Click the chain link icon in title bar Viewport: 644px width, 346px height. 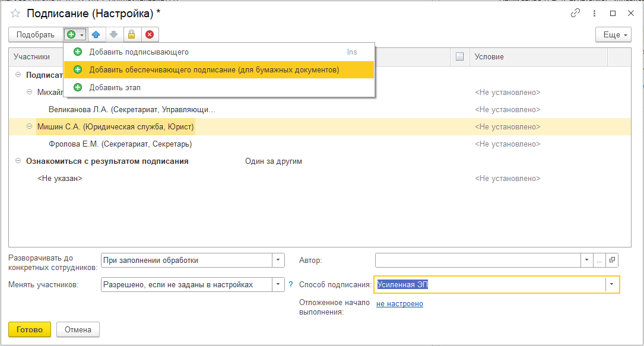575,13
